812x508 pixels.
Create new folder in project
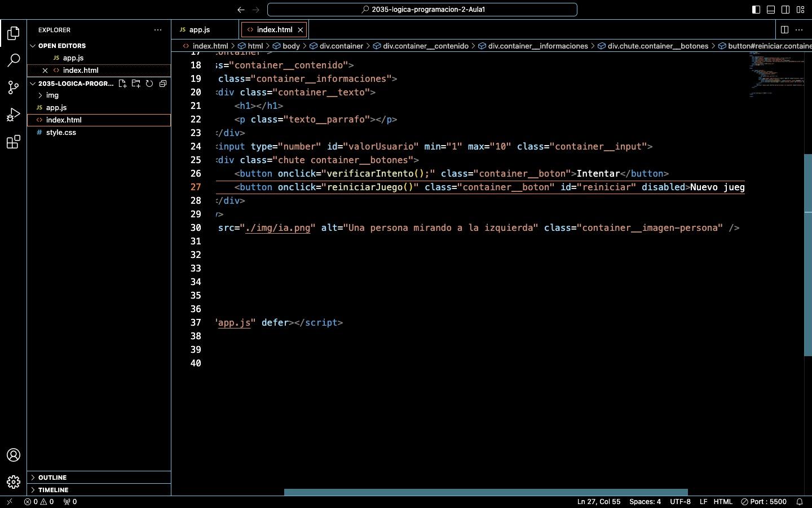(136, 84)
